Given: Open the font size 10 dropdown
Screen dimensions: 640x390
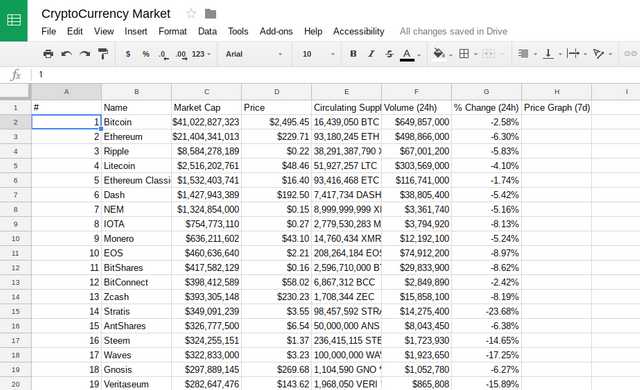Looking at the screenshot, I should point(318,54).
